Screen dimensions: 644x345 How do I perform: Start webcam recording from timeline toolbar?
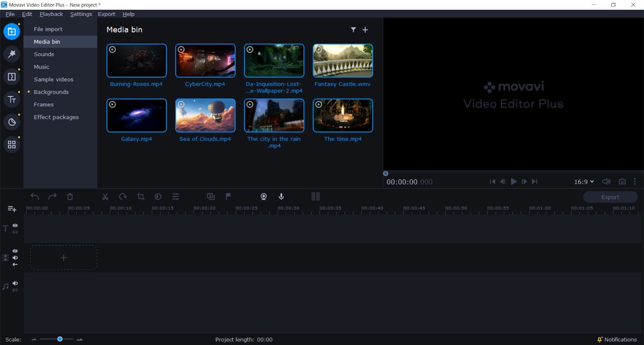point(264,197)
